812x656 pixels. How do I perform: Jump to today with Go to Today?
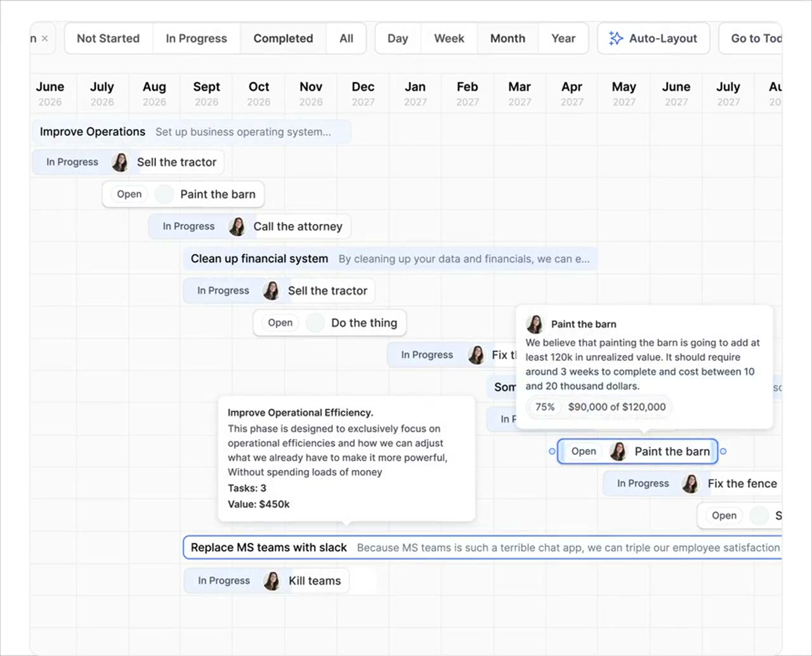[x=752, y=39]
